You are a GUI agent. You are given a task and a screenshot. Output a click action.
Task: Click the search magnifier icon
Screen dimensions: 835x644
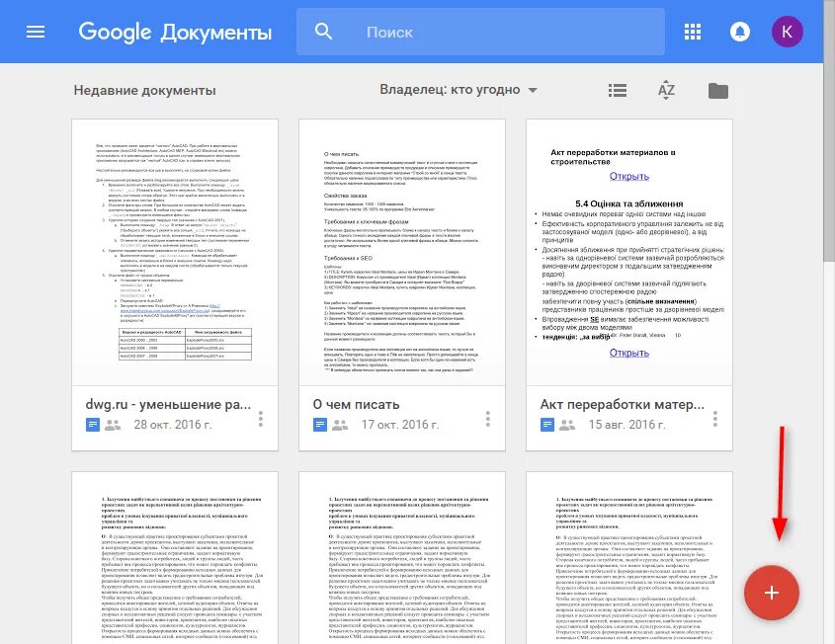pos(323,32)
